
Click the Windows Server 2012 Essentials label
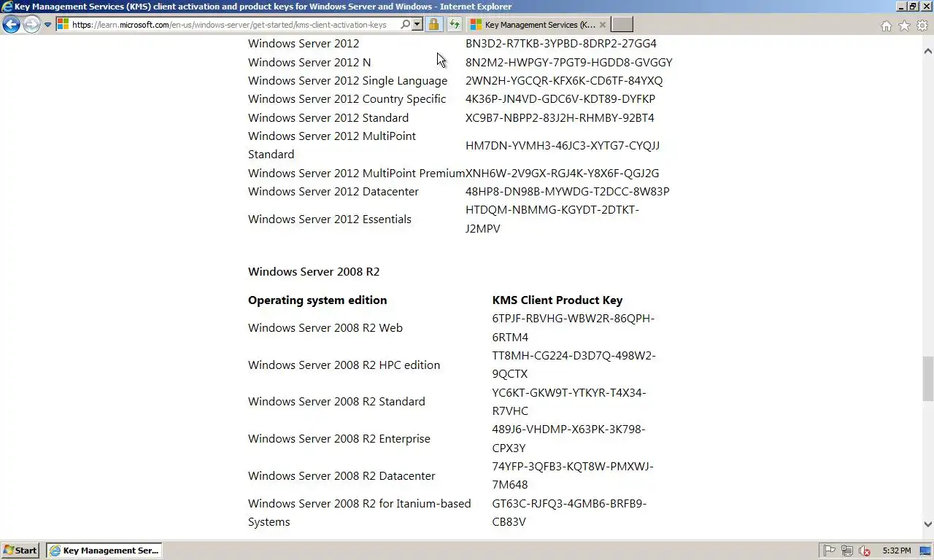pyautogui.click(x=330, y=219)
